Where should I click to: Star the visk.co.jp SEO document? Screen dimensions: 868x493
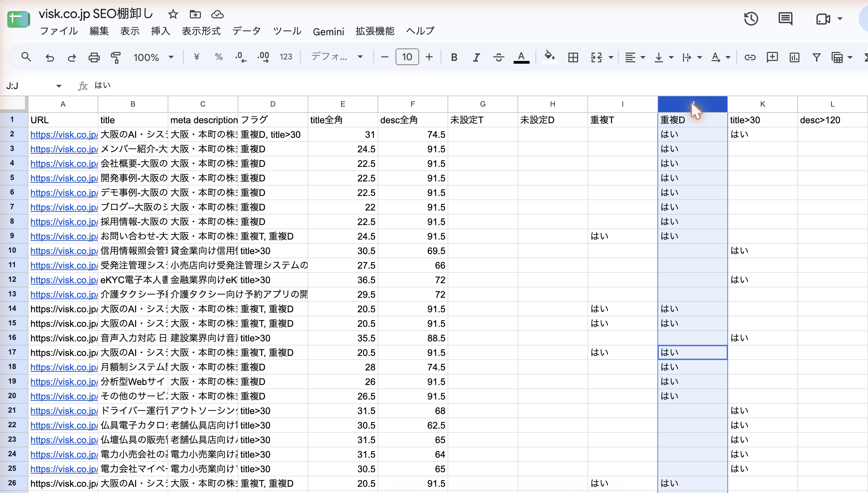coord(173,15)
